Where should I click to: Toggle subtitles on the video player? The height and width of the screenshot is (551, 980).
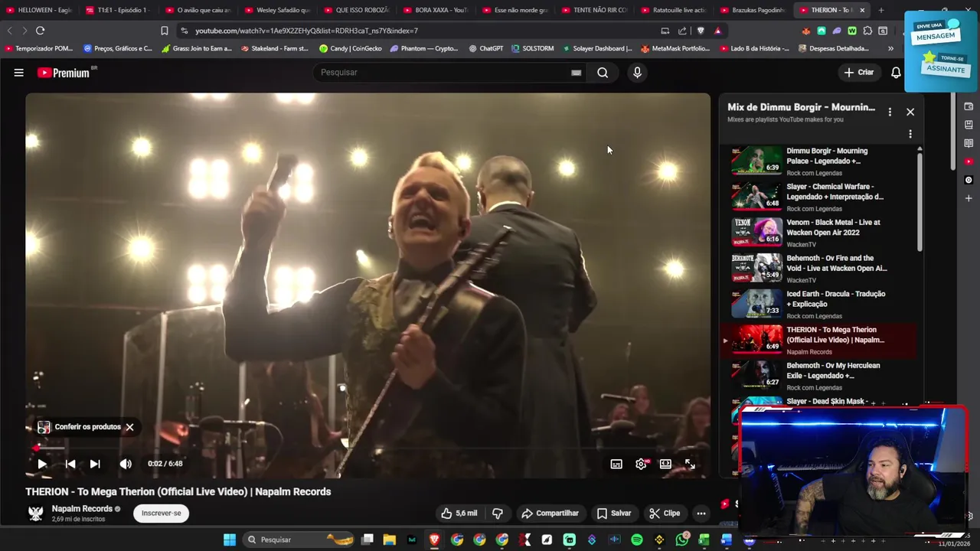point(616,464)
